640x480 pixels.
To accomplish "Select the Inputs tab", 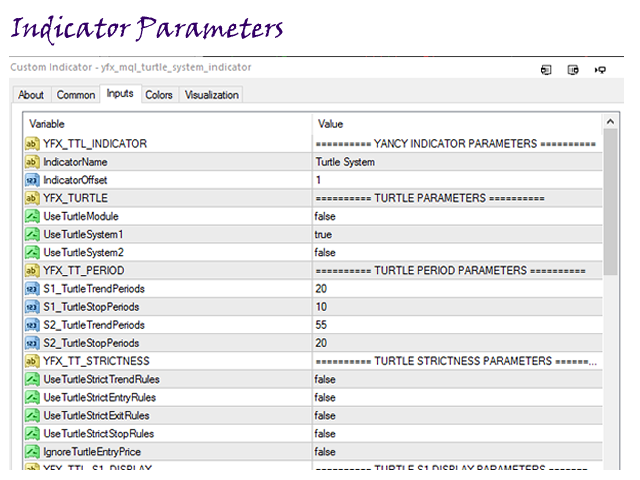I will [120, 93].
